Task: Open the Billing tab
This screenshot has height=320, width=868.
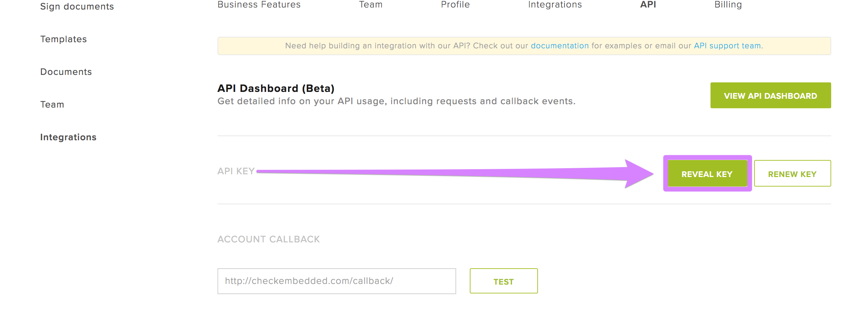Action: [x=728, y=5]
